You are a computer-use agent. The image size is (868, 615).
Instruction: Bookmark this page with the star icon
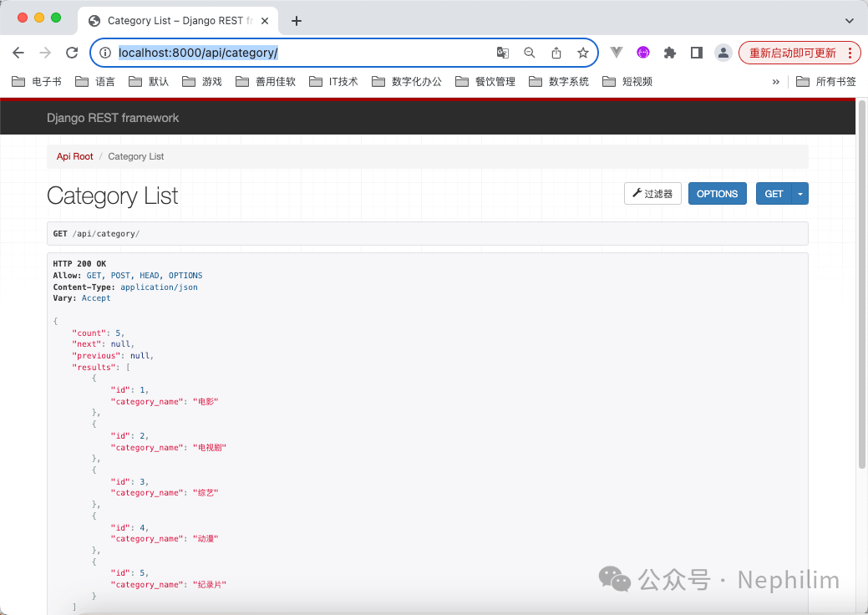583,53
